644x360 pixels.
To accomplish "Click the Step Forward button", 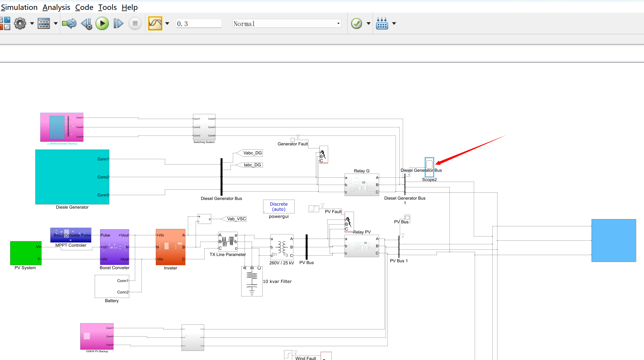I will point(118,23).
